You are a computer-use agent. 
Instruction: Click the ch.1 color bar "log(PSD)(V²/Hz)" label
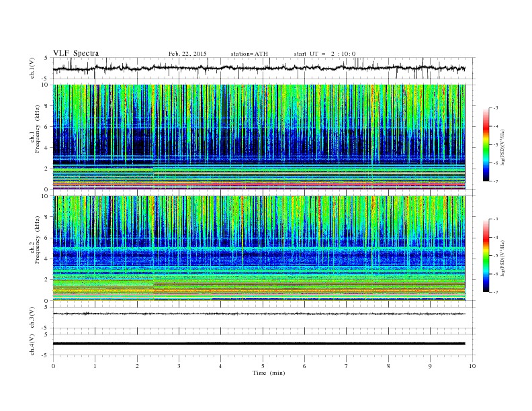click(503, 146)
